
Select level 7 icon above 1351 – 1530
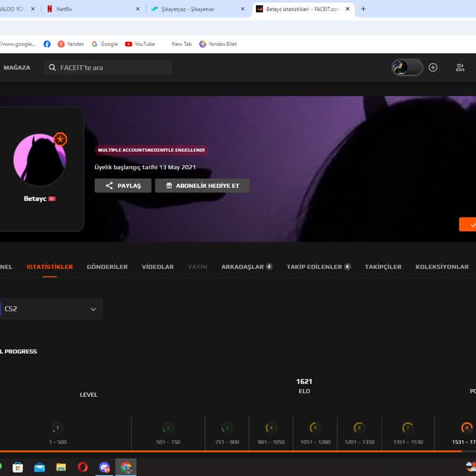407,428
